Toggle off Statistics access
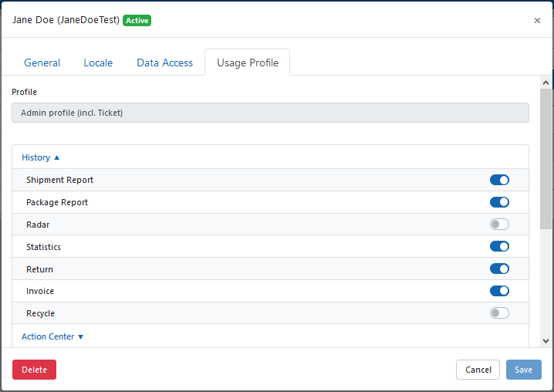 pyautogui.click(x=499, y=247)
